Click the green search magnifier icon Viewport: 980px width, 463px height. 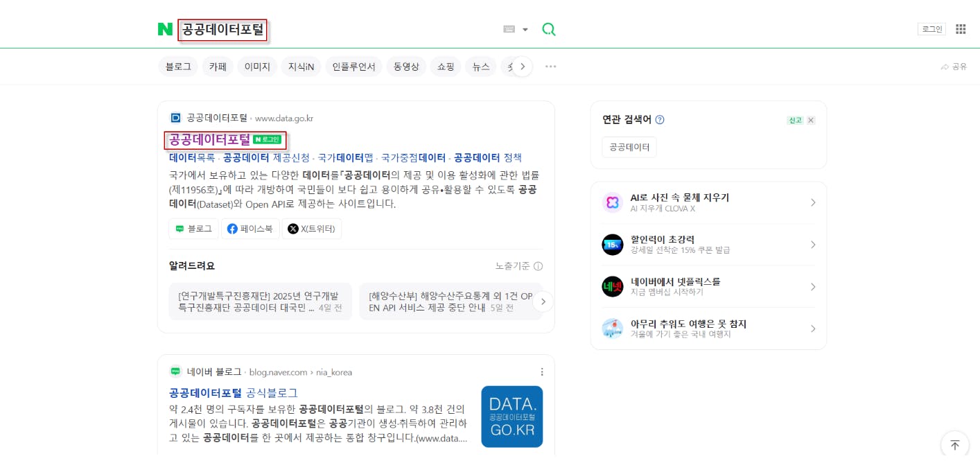pos(549,29)
